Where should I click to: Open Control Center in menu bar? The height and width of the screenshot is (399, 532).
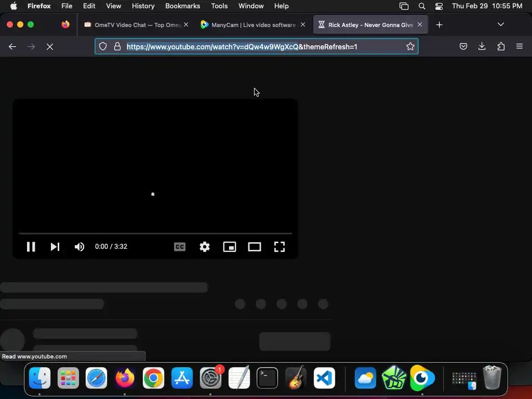click(438, 6)
